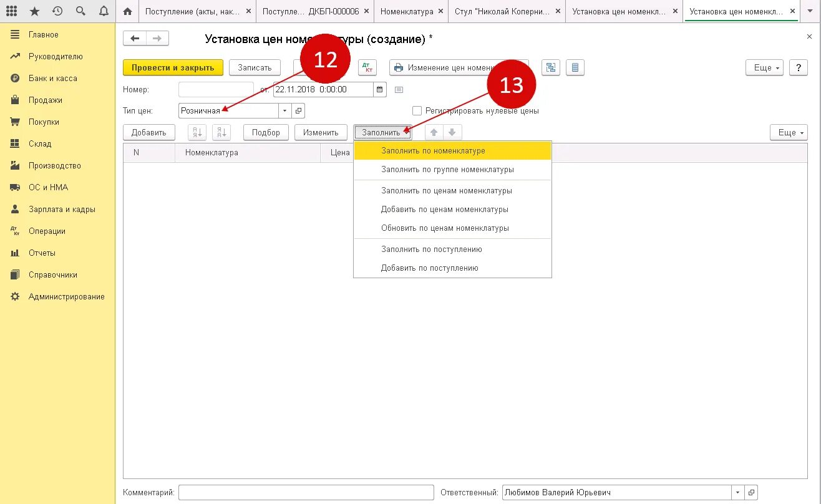Open Администрирование section in the sidebar
Image resolution: width=821 pixels, height=504 pixels.
[x=57, y=296]
